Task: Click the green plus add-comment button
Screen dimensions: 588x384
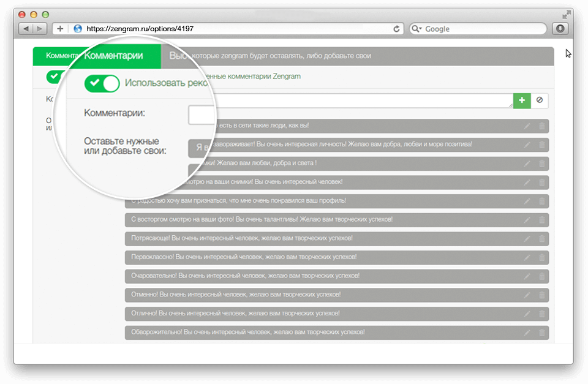Action: 521,100
